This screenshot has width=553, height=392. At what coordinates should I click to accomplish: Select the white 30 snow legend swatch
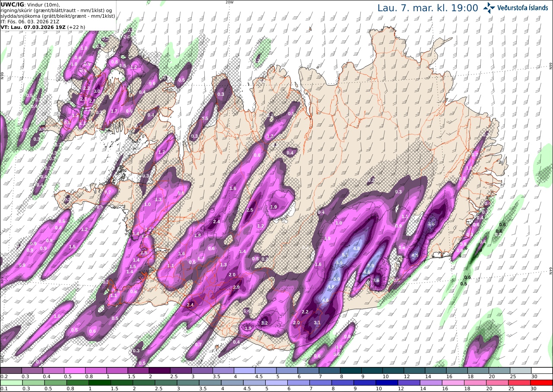coord(542,370)
